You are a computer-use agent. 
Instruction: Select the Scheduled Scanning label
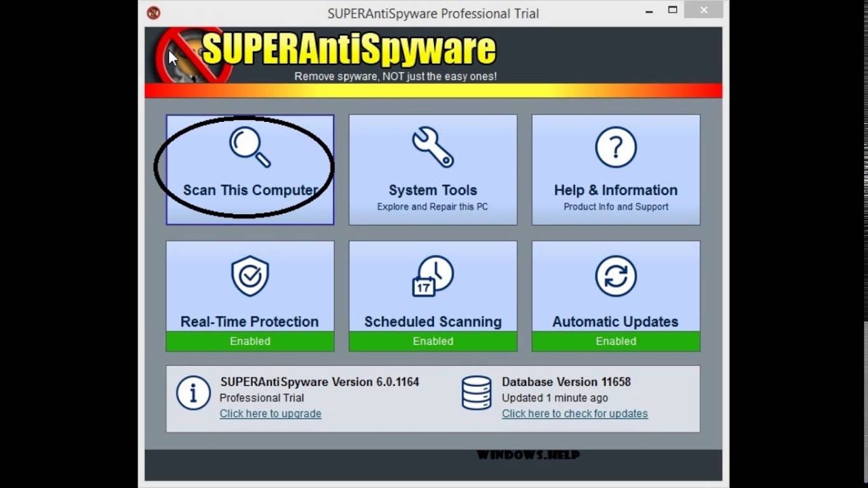point(433,322)
